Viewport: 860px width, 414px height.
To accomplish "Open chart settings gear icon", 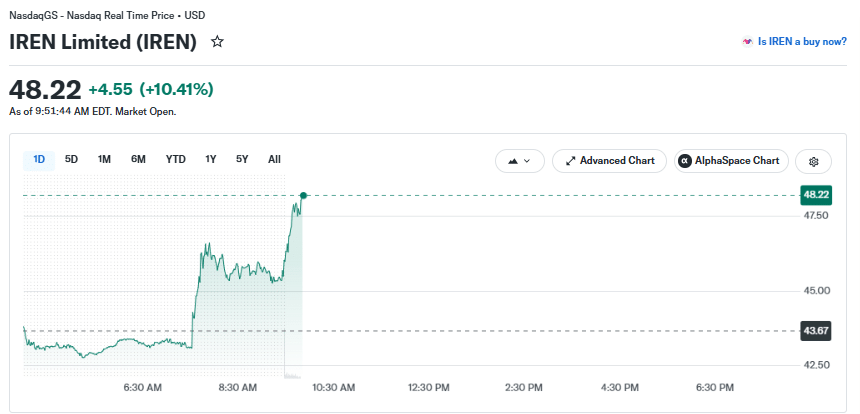I will point(813,161).
